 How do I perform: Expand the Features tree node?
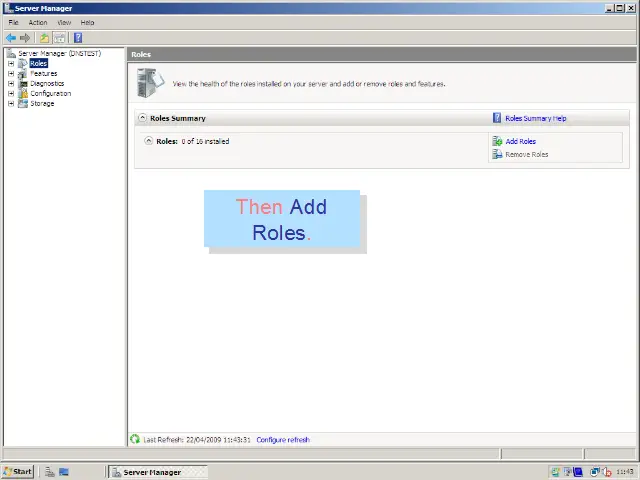pos(11,73)
